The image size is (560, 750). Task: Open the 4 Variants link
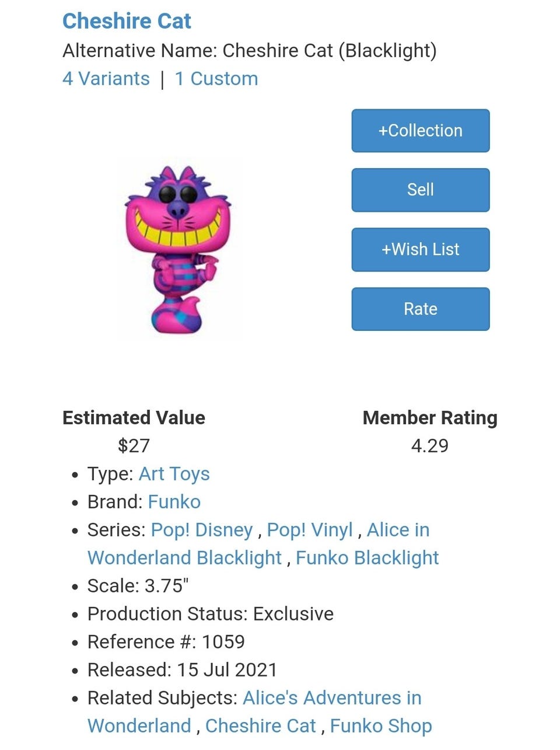click(x=106, y=79)
